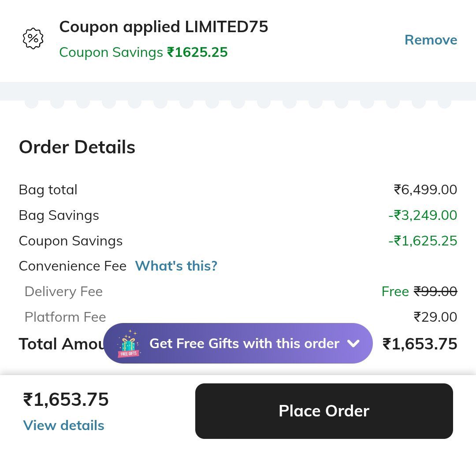The image size is (476, 453).
Task: Click the Platform Fee amount ₹29.00
Action: (x=435, y=317)
